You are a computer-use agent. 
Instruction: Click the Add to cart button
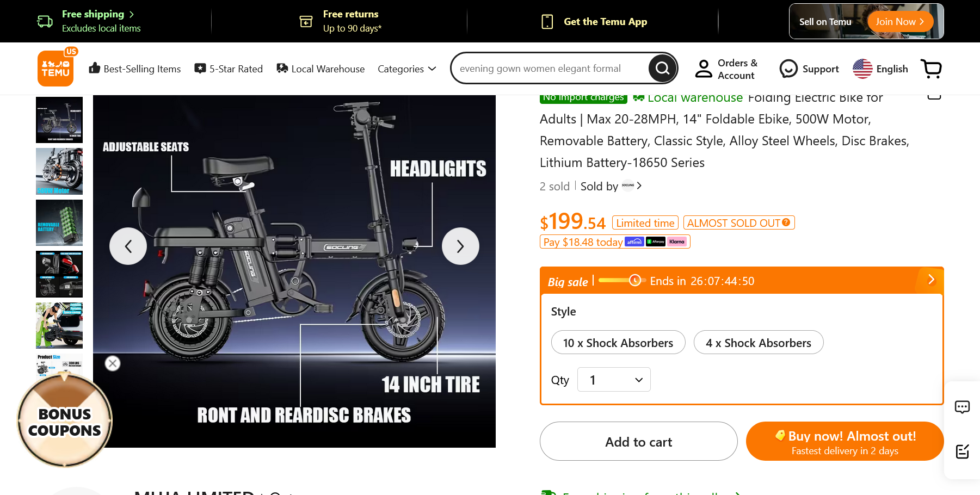(x=638, y=442)
